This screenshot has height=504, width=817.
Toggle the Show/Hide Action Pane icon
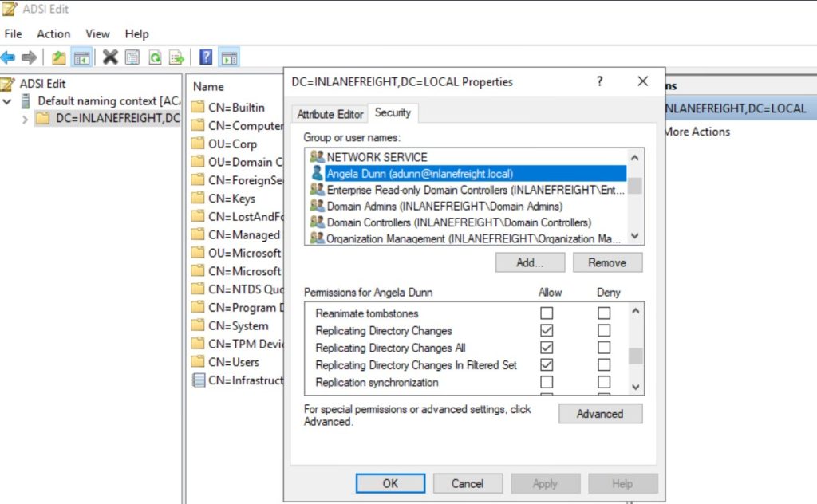229,57
